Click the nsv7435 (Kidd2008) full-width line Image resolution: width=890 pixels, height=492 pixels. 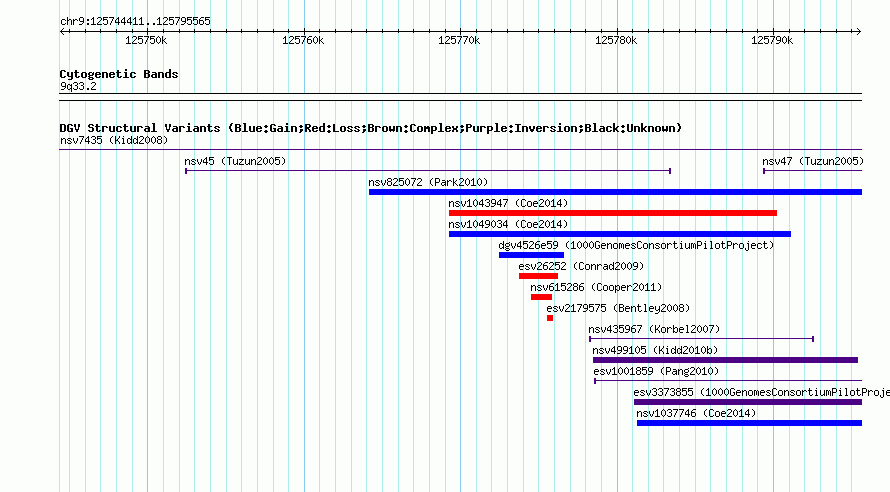click(461, 150)
